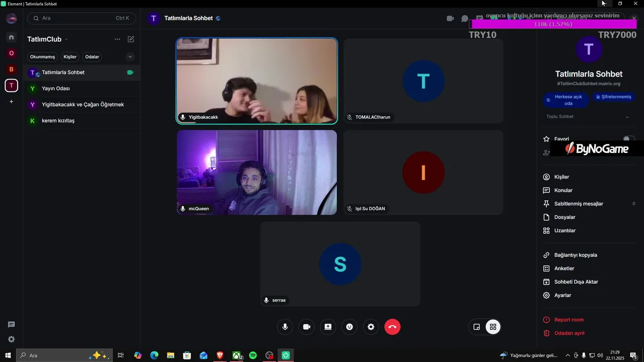
Task: Open Brave browser from taskbar
Action: pos(220,355)
